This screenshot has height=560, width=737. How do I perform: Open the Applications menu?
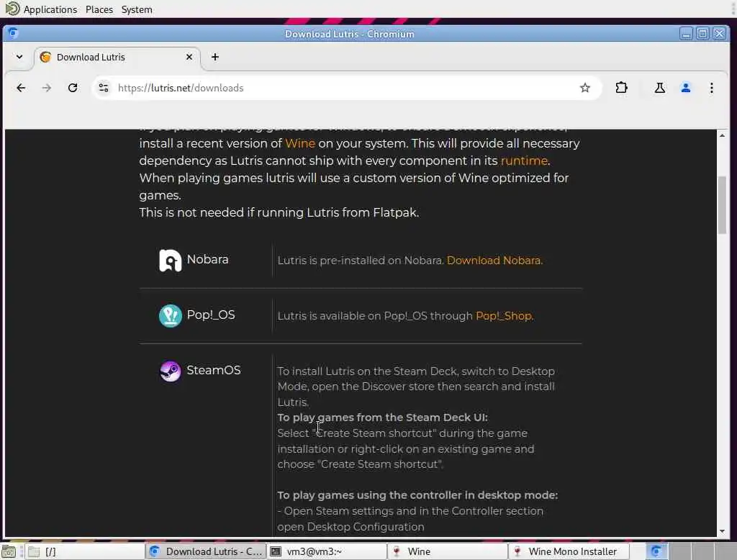[x=50, y=9]
